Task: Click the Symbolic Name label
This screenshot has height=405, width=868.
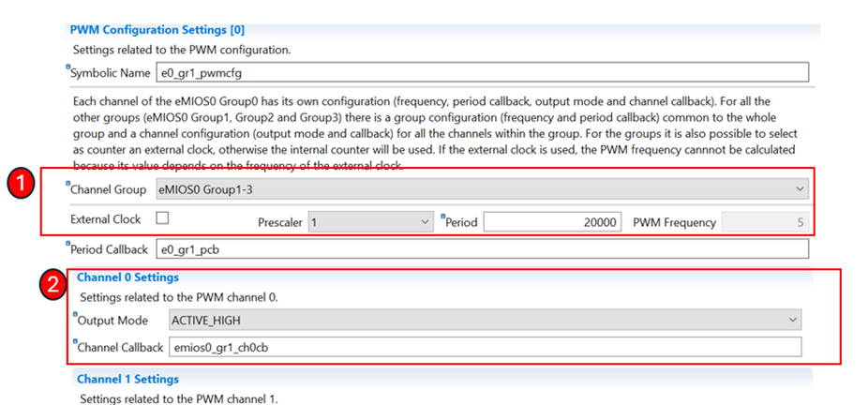Action: [111, 73]
